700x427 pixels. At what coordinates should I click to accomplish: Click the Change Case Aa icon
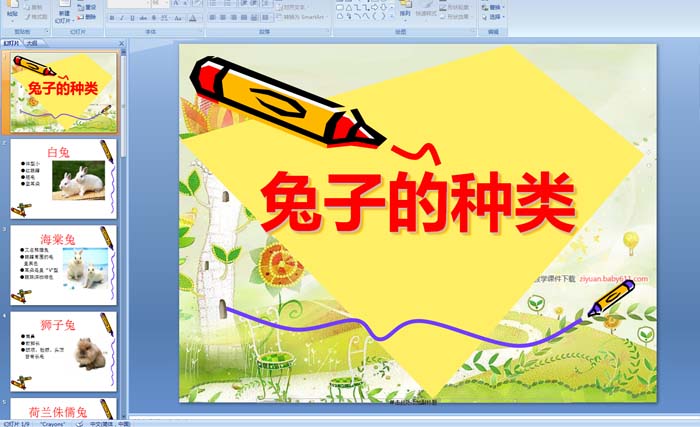[178, 18]
